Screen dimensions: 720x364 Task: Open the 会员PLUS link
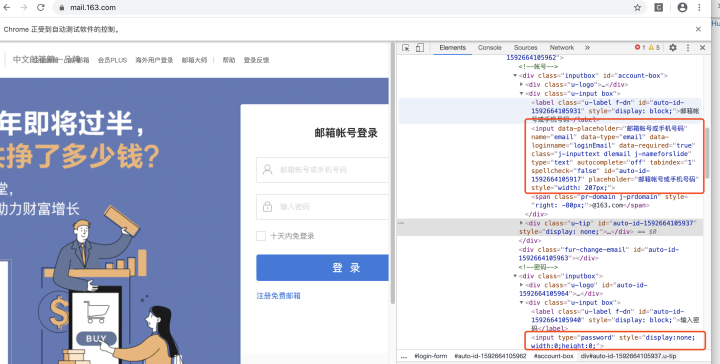coord(112,60)
